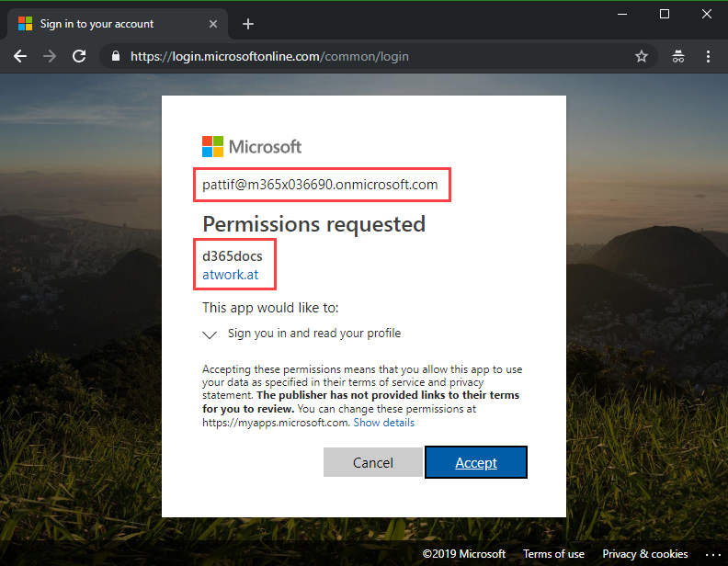
Task: Open the atwork.at publisher link
Action: coord(224,274)
